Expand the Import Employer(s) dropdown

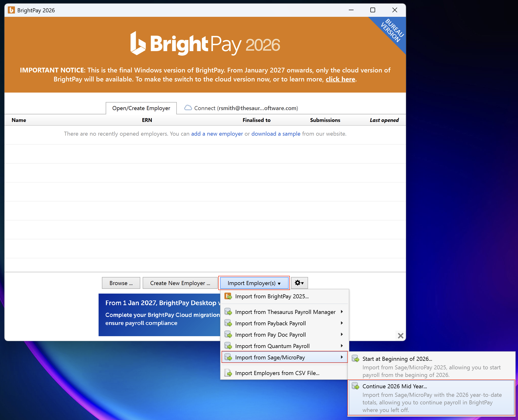click(x=254, y=283)
